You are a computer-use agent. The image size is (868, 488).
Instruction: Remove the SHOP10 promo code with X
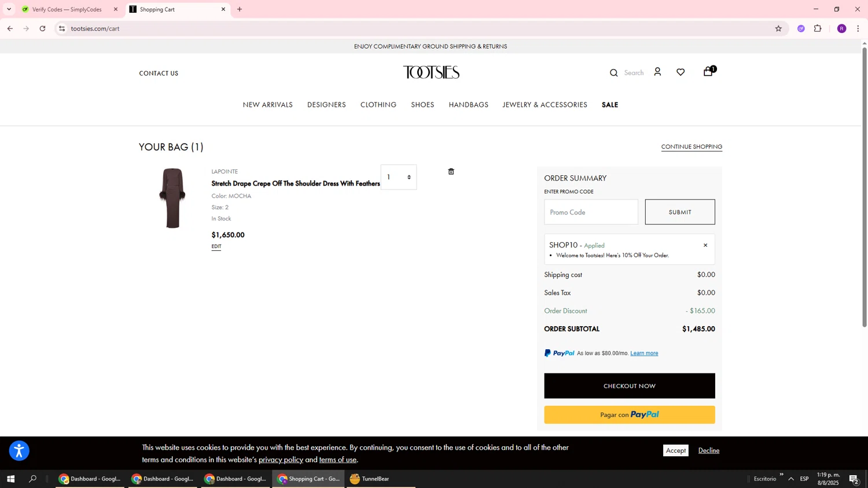click(x=705, y=245)
